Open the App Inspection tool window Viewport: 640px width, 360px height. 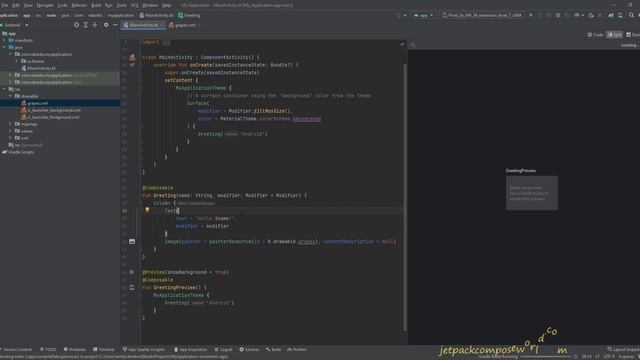pos(191,350)
